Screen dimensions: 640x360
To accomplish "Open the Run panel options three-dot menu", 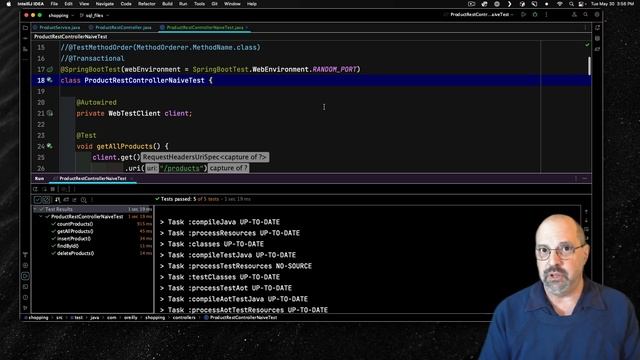I will [x=576, y=179].
